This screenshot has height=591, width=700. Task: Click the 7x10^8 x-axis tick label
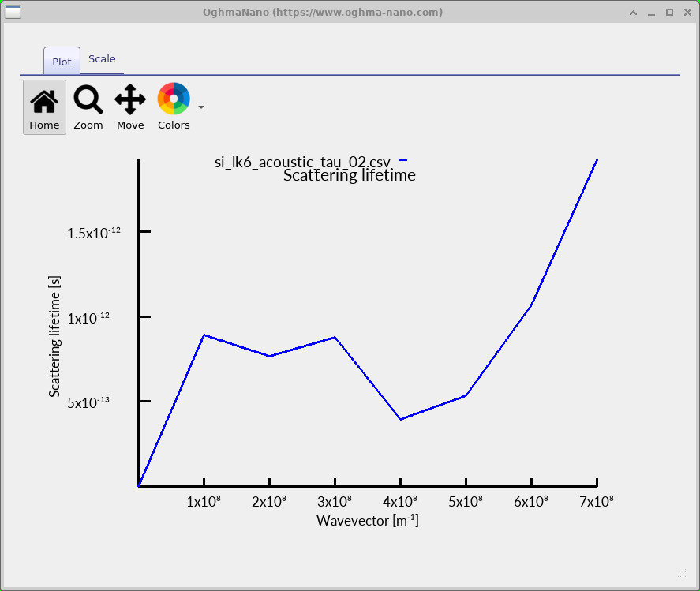pos(597,501)
